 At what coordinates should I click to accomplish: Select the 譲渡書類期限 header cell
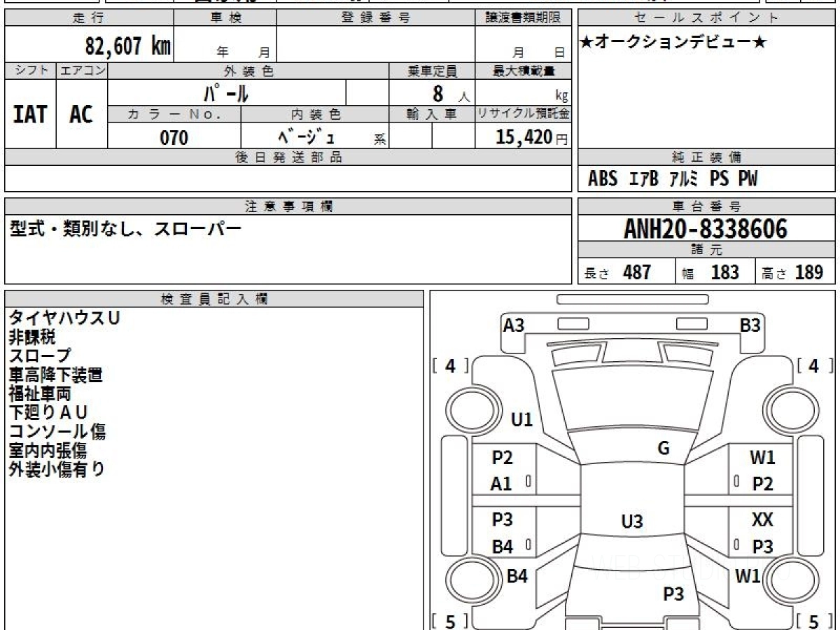(524, 18)
